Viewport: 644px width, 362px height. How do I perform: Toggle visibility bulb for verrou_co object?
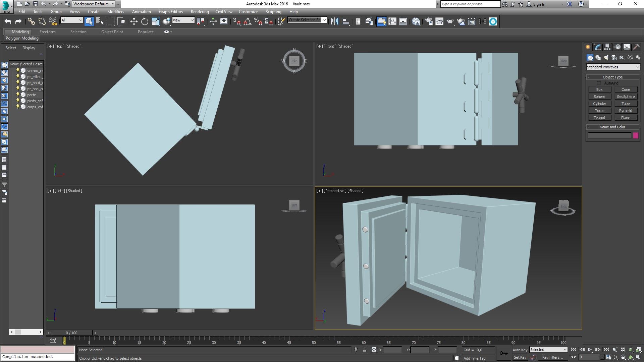pyautogui.click(x=18, y=71)
